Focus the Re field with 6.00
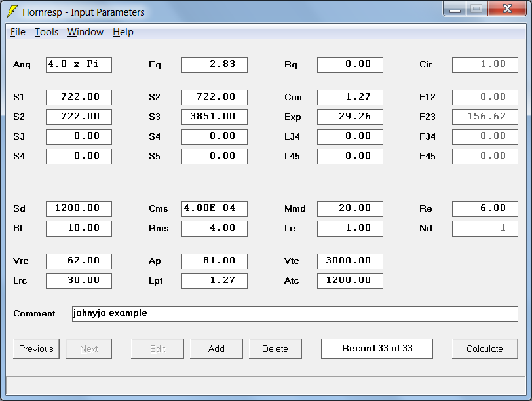The image size is (532, 401). [x=485, y=209]
